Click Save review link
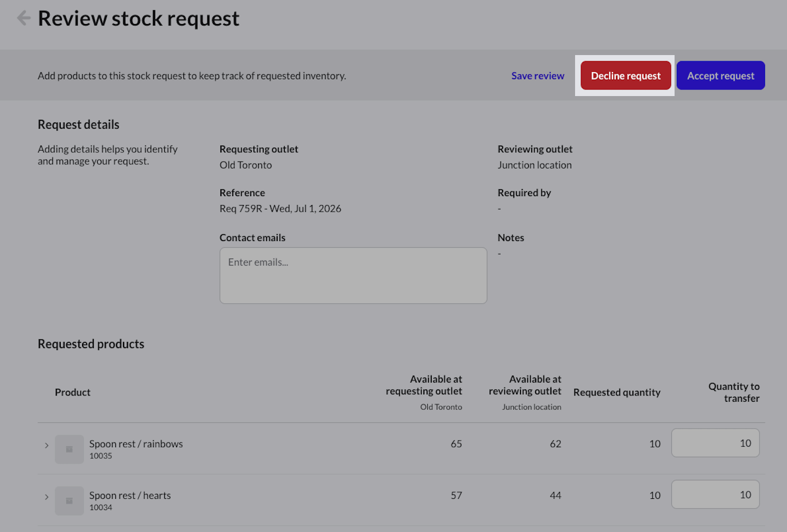This screenshot has height=532, width=787. click(x=537, y=76)
